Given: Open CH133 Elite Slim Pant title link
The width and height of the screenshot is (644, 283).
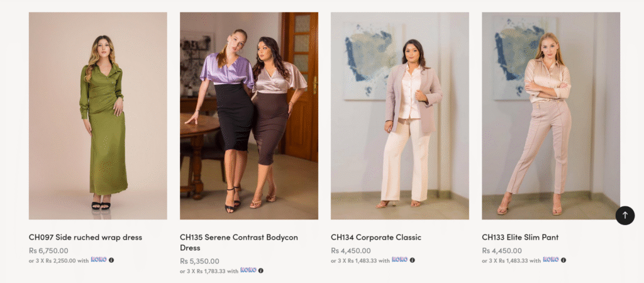Looking at the screenshot, I should pos(520,237).
